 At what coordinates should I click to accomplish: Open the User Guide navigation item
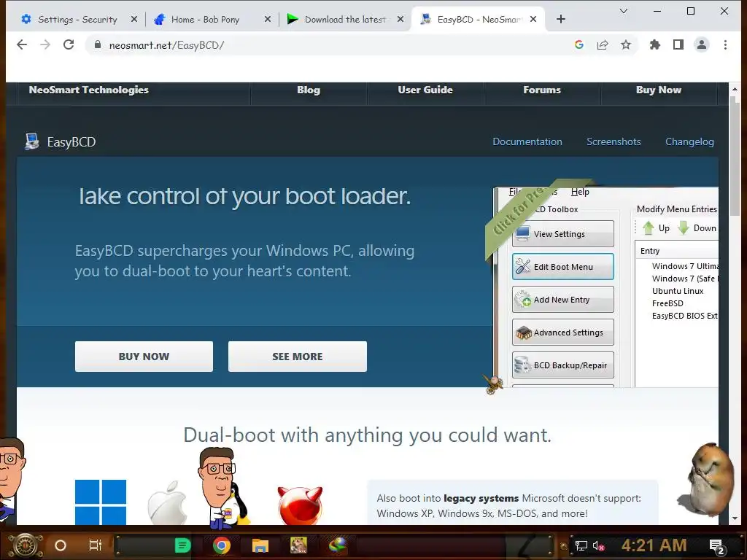tap(425, 90)
